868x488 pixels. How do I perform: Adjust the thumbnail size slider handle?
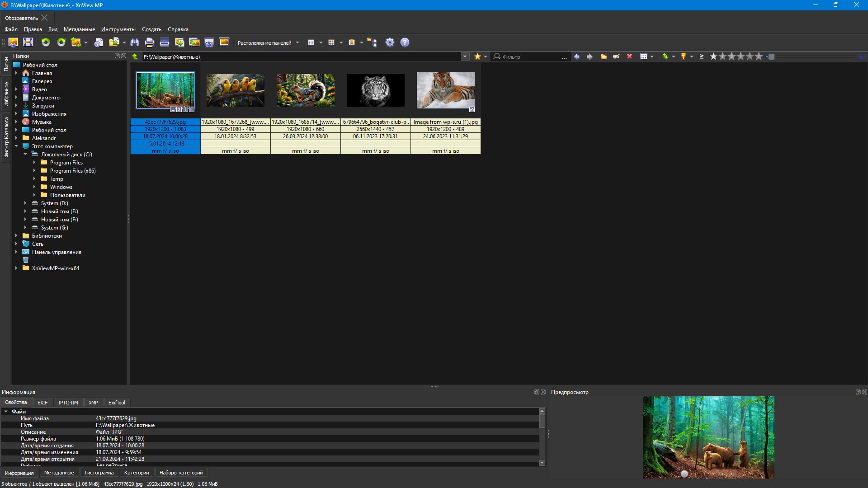point(771,56)
